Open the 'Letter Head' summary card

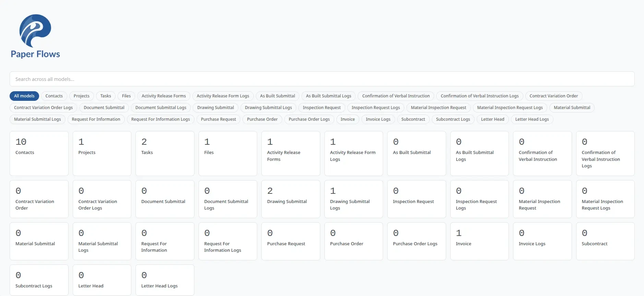(102, 280)
